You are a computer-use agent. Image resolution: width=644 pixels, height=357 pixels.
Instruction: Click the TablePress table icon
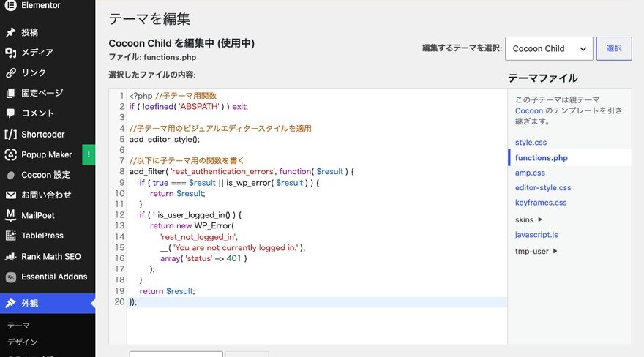pos(11,236)
